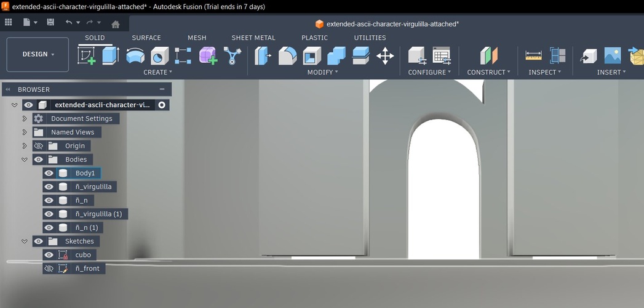Show the hidden Origin folder
Image resolution: width=644 pixels, height=308 pixels.
[x=39, y=145]
